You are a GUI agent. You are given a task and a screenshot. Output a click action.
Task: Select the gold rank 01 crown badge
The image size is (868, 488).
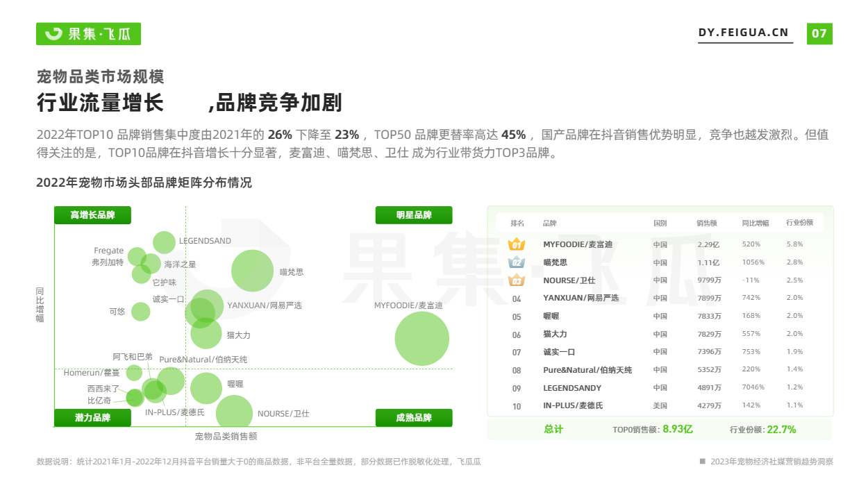(x=516, y=244)
